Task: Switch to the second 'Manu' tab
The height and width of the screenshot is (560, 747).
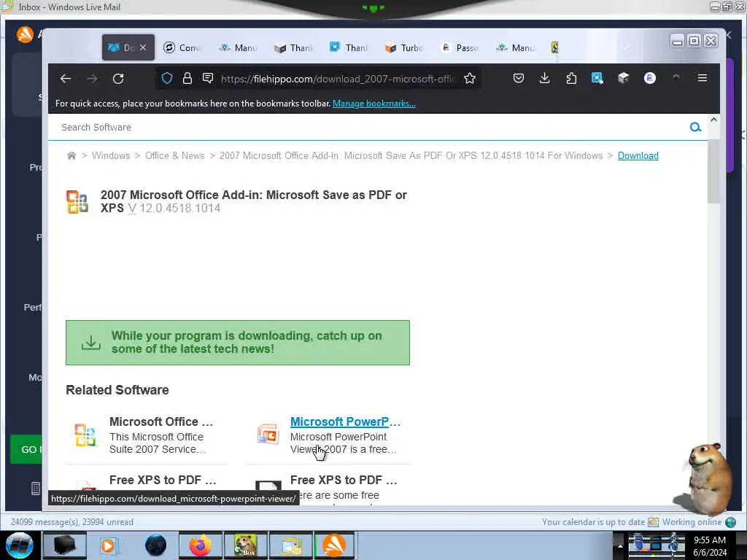Action: click(516, 47)
